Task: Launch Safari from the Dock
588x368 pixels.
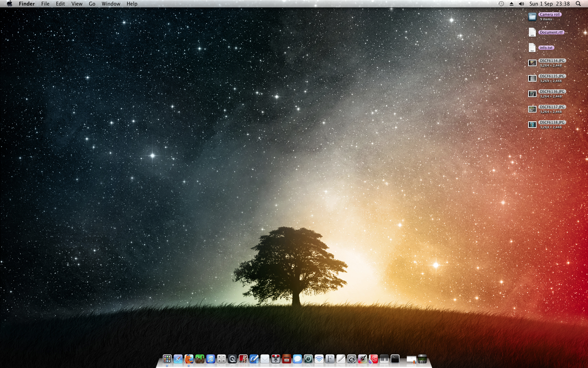Action: point(178,359)
